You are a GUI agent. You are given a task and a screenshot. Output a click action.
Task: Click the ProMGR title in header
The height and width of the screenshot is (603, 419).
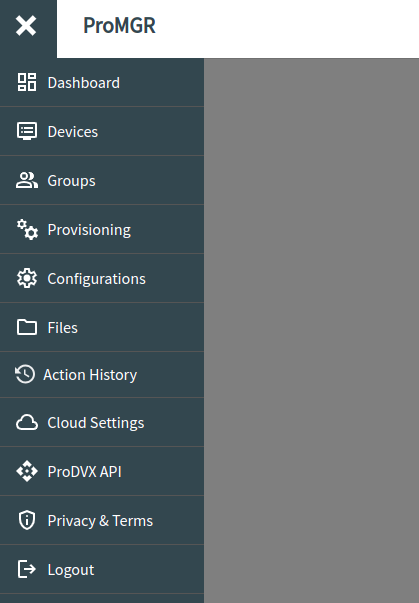click(x=120, y=25)
